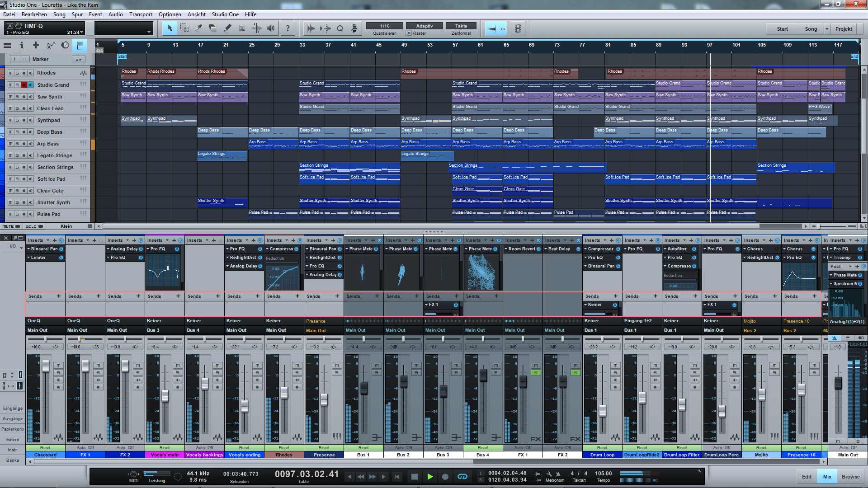Switch to the Browse view tab

click(850, 477)
